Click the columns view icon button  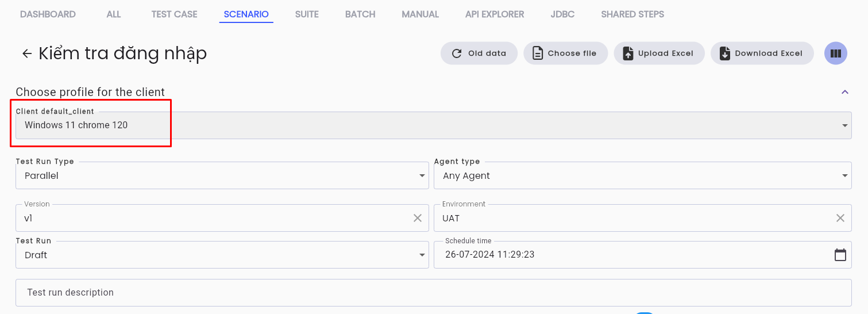[835, 53]
